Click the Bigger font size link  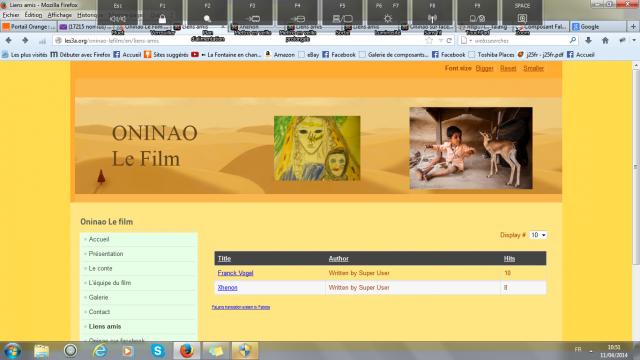(484, 68)
